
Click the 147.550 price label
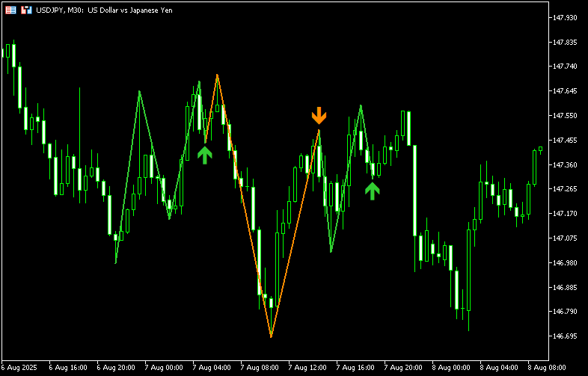point(565,116)
